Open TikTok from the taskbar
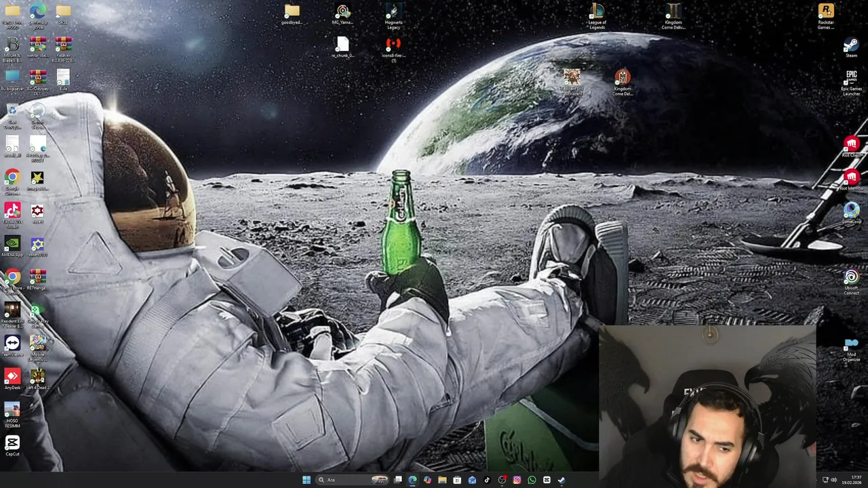868x488 pixels. (487, 480)
